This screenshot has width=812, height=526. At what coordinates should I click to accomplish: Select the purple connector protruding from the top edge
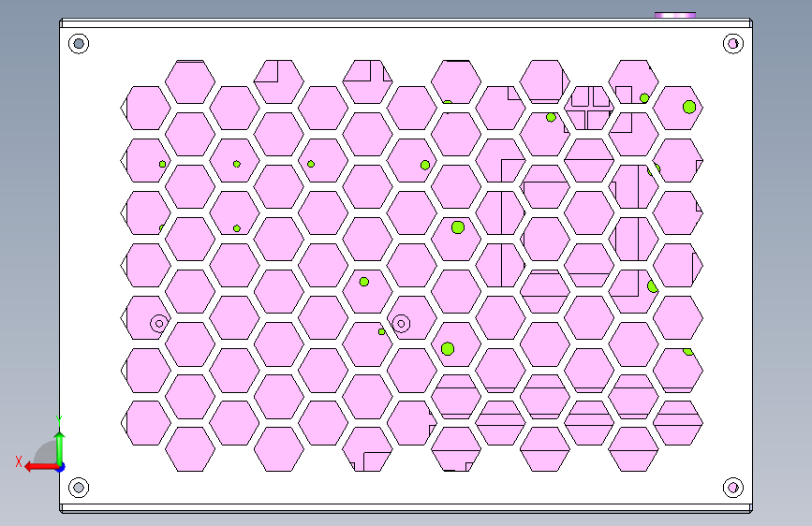[x=674, y=15]
